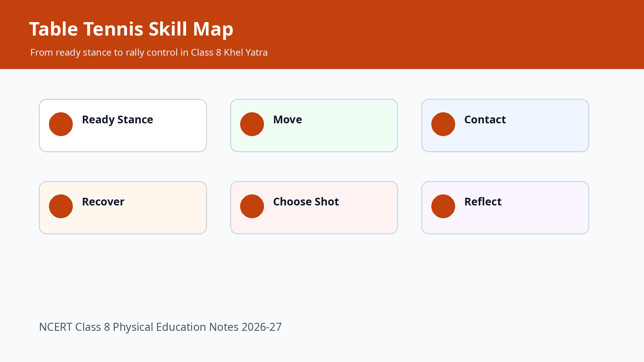Select the Ready Stance label
The image size is (644, 362).
[x=117, y=120]
